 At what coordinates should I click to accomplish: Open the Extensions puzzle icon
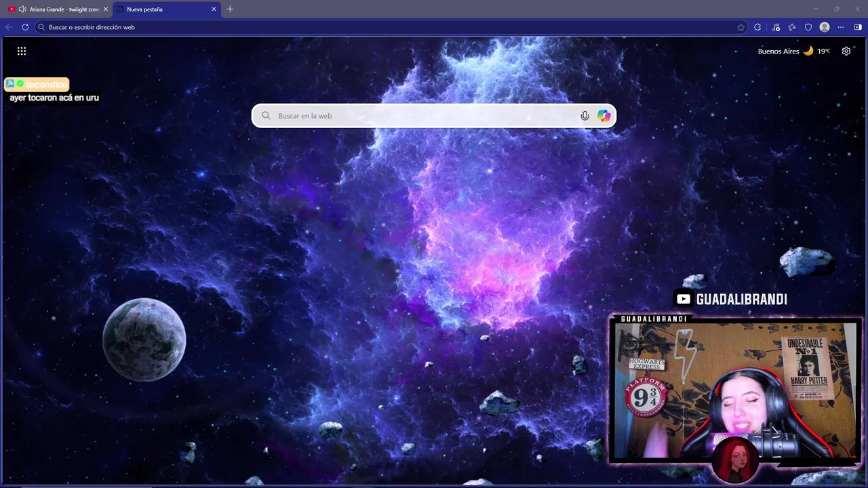click(757, 27)
